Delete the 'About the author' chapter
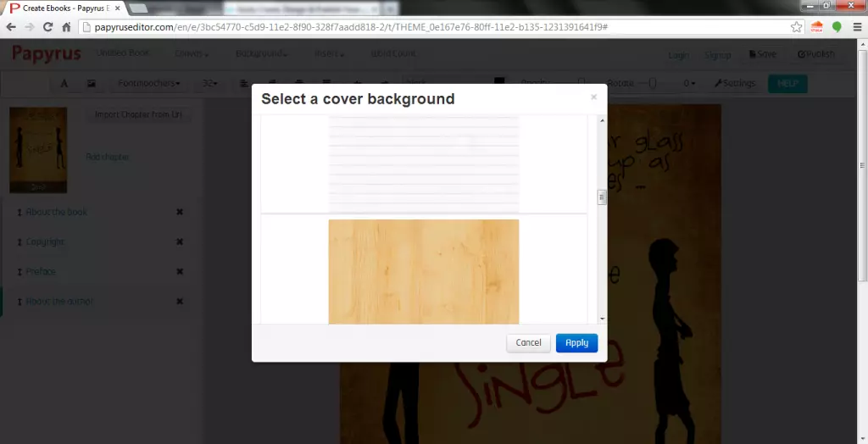 (180, 302)
